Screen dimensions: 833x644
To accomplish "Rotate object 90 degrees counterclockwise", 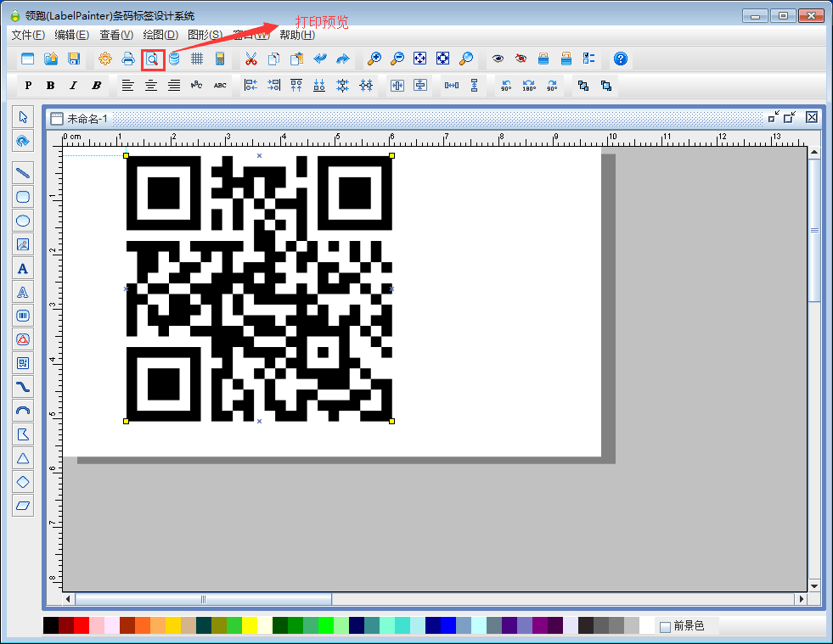I will click(506, 86).
